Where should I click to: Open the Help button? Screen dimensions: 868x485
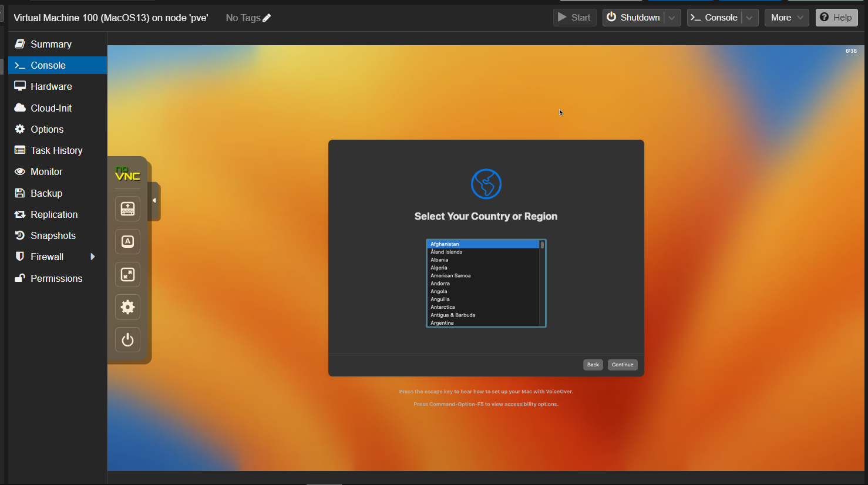click(x=836, y=18)
